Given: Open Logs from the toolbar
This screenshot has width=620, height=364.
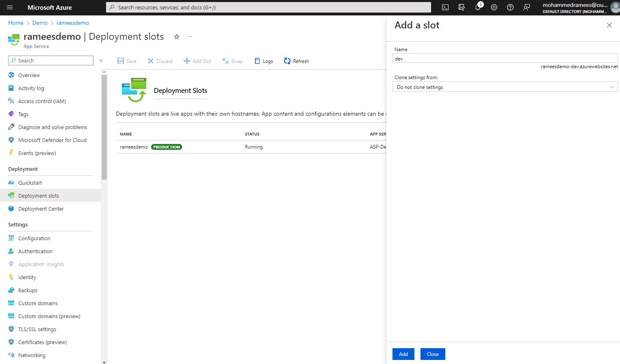Looking at the screenshot, I should (x=264, y=61).
